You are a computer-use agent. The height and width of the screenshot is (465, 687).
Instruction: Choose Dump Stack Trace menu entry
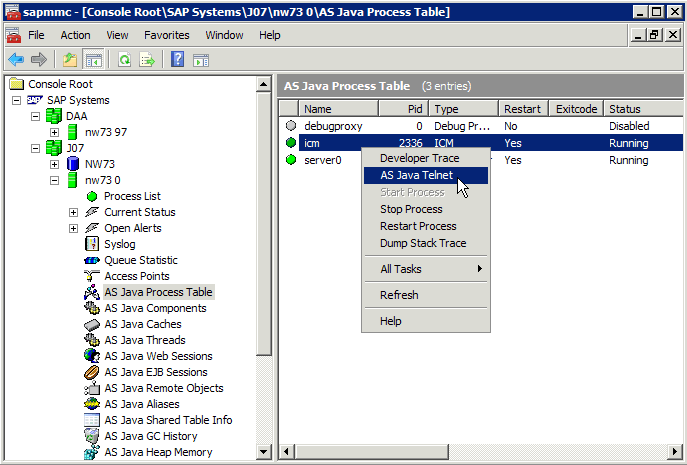point(425,243)
